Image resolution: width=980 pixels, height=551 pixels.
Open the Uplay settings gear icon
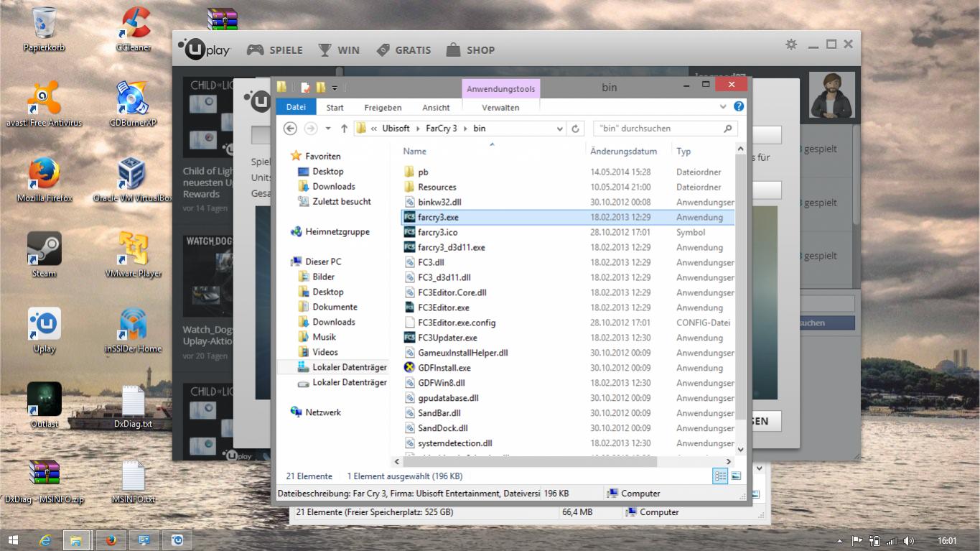[x=791, y=45]
